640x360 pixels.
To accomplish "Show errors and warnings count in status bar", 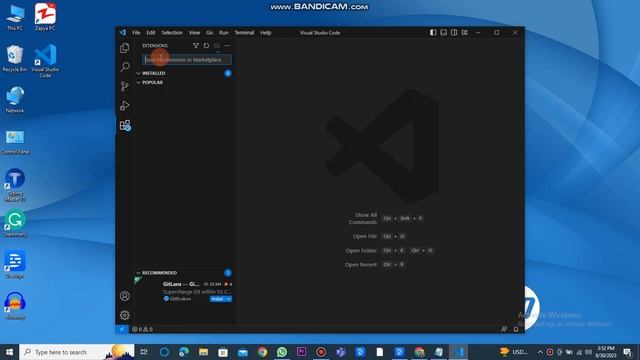I will (x=142, y=329).
